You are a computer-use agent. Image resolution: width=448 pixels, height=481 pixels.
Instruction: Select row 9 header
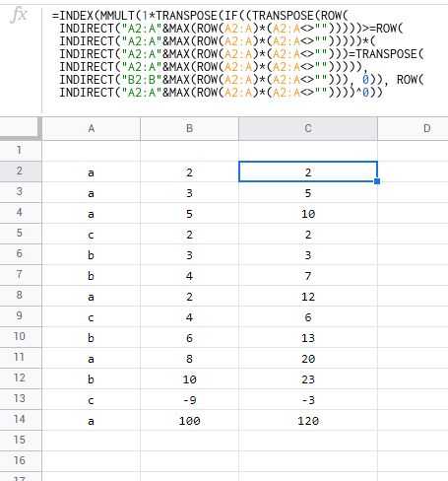click(x=21, y=316)
